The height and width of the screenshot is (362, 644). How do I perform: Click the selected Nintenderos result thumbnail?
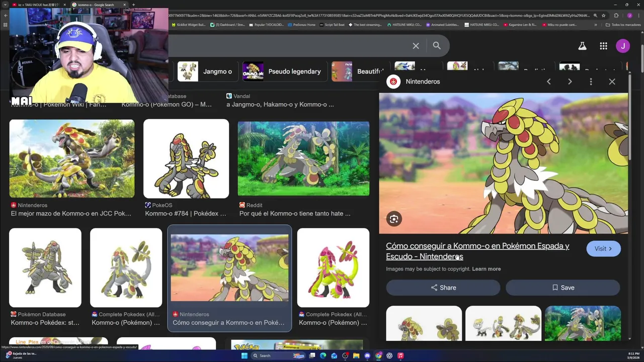point(229,268)
